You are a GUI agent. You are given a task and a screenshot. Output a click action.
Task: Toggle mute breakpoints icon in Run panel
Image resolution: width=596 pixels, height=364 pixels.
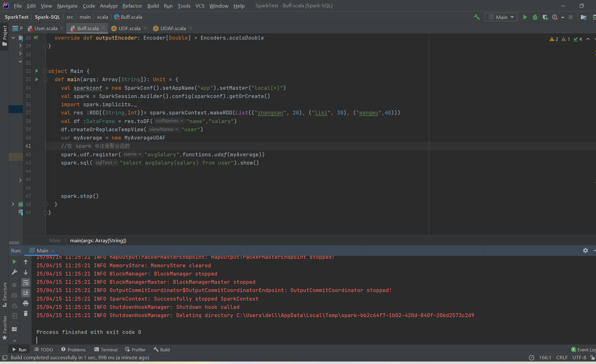click(x=14, y=305)
